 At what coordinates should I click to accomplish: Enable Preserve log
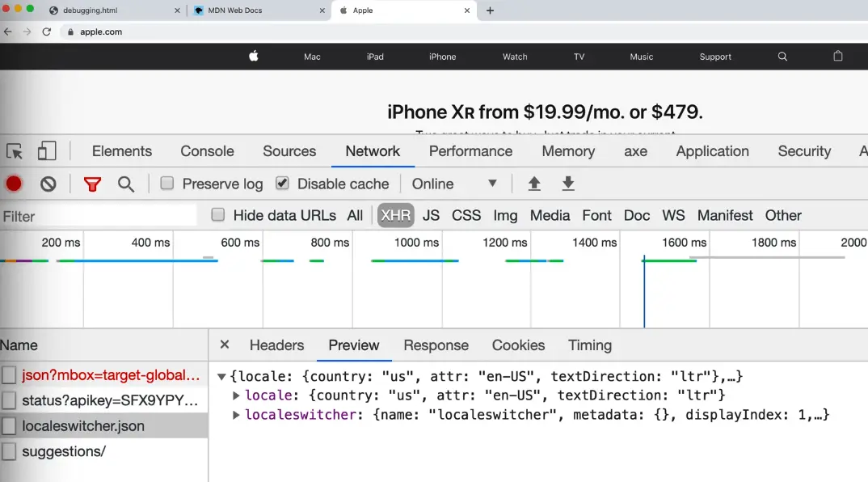click(166, 184)
